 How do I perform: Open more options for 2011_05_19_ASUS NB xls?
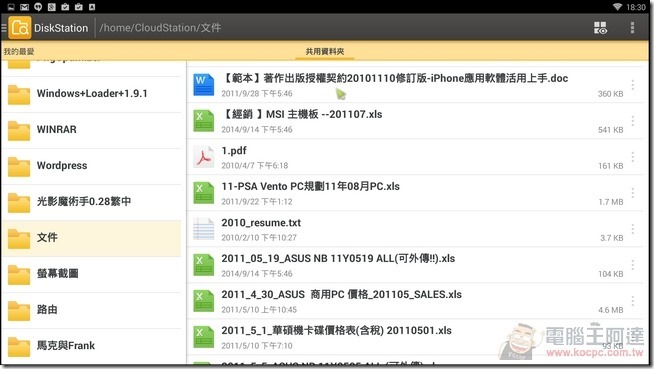pyautogui.click(x=633, y=265)
